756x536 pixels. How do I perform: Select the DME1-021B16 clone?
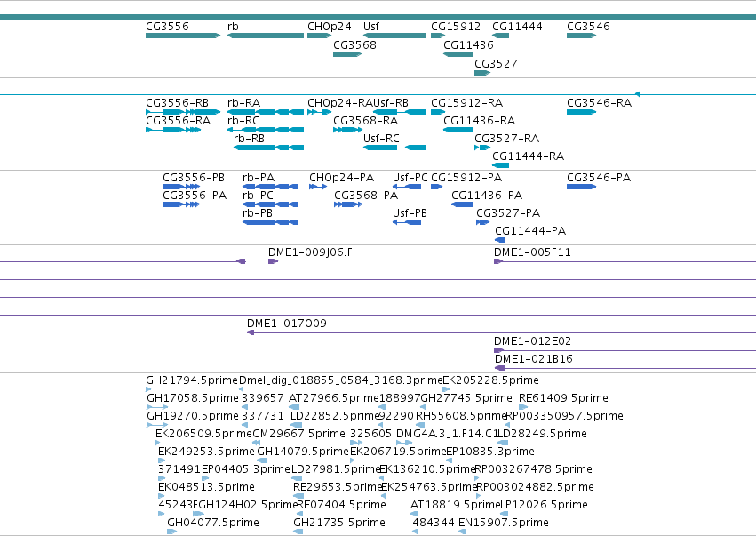pyautogui.click(x=625, y=369)
